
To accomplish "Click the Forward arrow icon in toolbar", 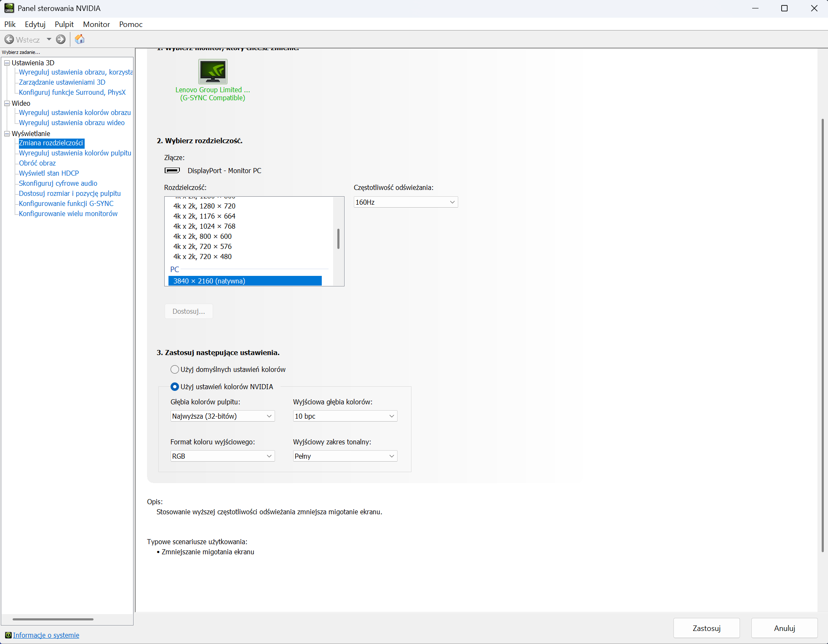I will (61, 40).
